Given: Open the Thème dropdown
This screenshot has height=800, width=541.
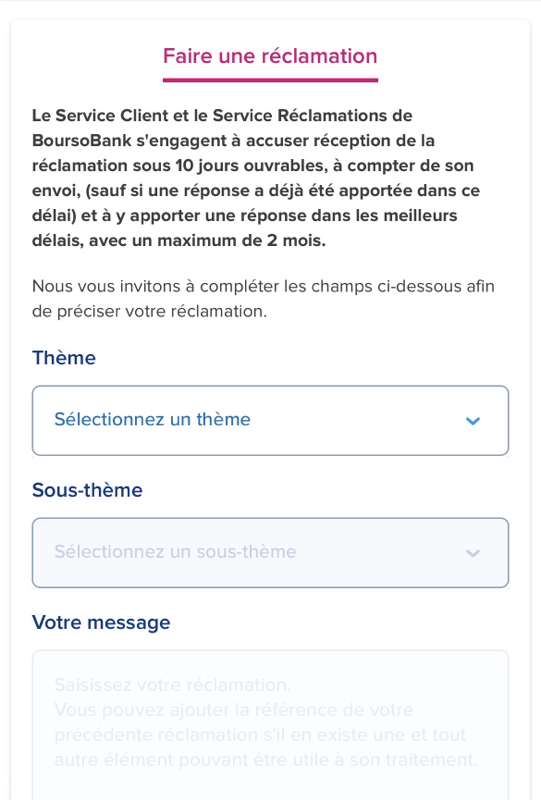Looking at the screenshot, I should [x=270, y=420].
